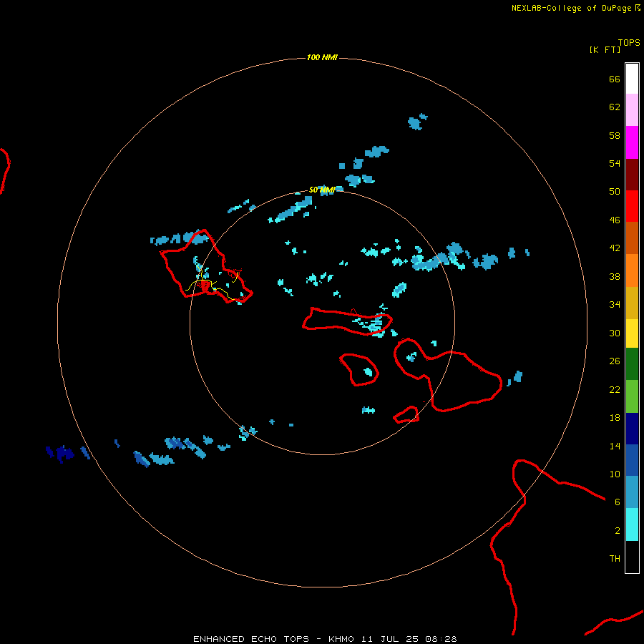This screenshot has height=644, width=644.
Task: Click the NEXLAB-College of DuPage text
Action: click(571, 8)
